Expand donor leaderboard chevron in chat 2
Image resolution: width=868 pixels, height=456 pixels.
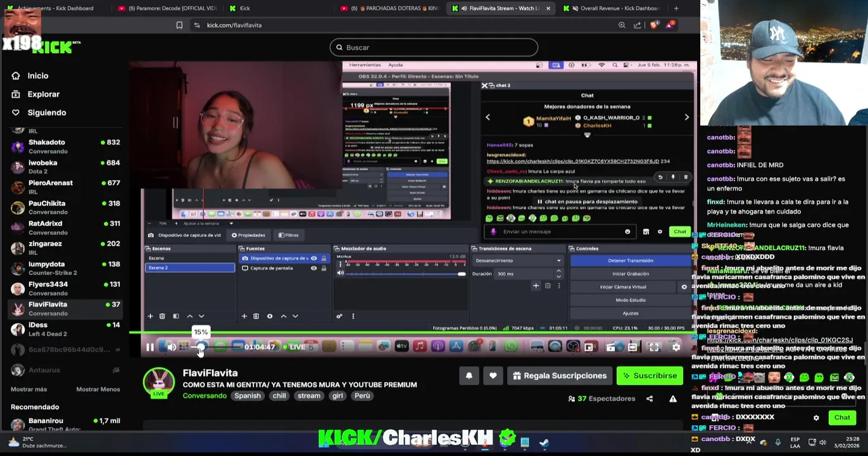click(587, 135)
